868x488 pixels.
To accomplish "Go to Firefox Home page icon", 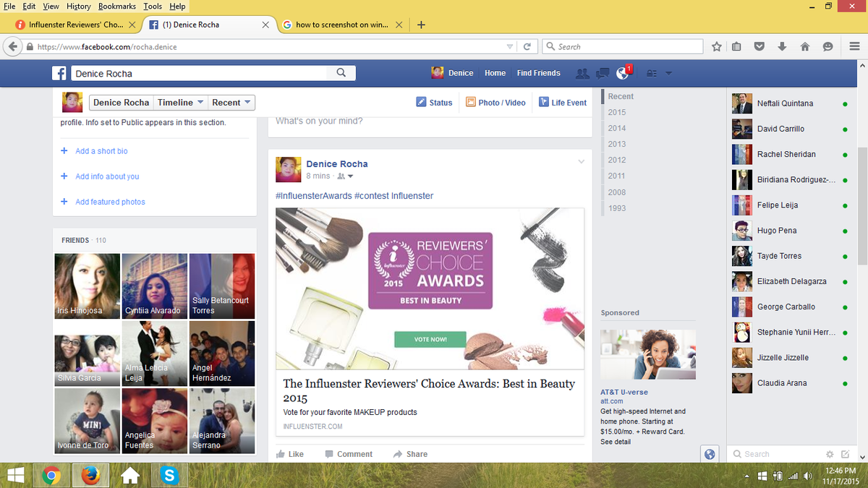I will tap(805, 46).
